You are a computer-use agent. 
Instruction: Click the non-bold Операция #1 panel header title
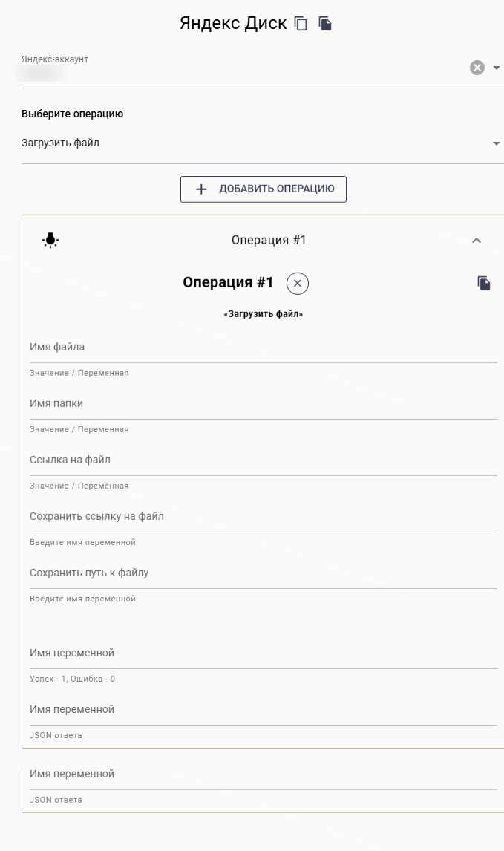tap(269, 240)
